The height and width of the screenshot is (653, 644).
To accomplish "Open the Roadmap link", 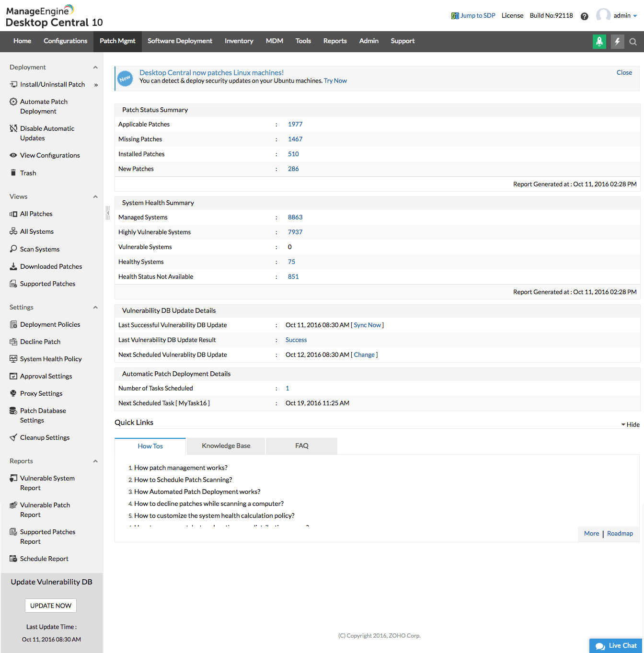I will click(620, 533).
